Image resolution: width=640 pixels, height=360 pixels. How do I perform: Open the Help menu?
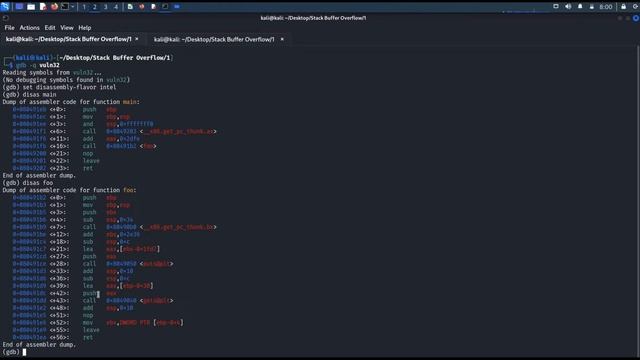pos(84,28)
